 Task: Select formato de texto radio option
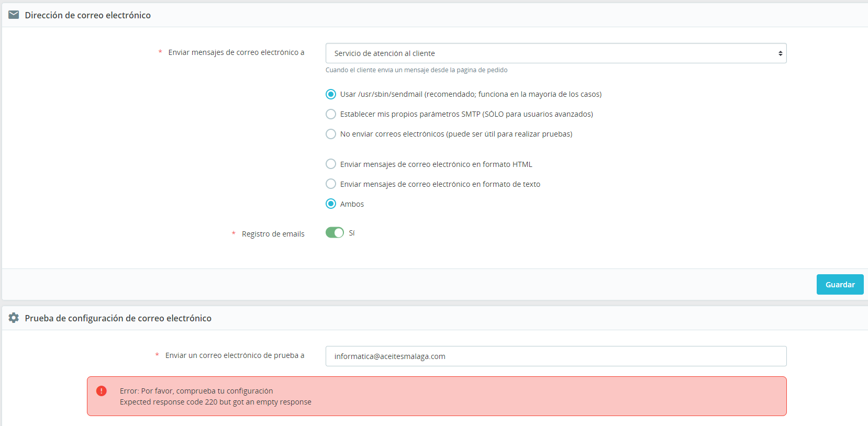click(x=331, y=184)
